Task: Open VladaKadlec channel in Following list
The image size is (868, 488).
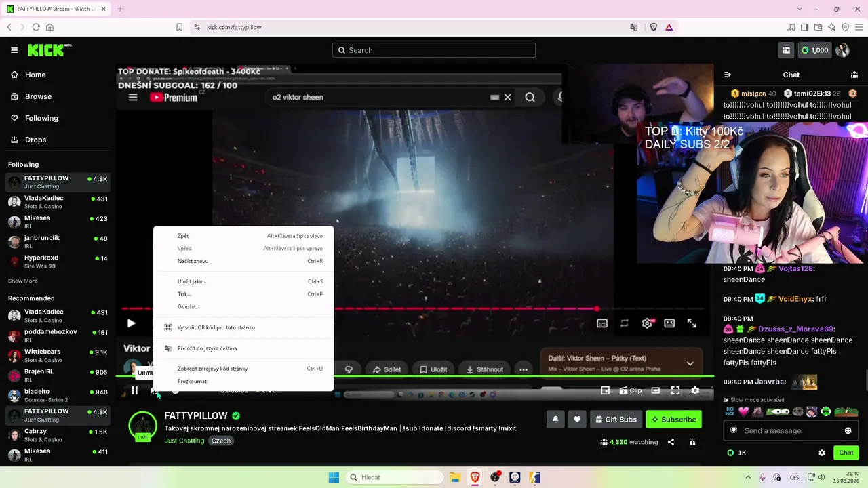Action: click(x=57, y=202)
